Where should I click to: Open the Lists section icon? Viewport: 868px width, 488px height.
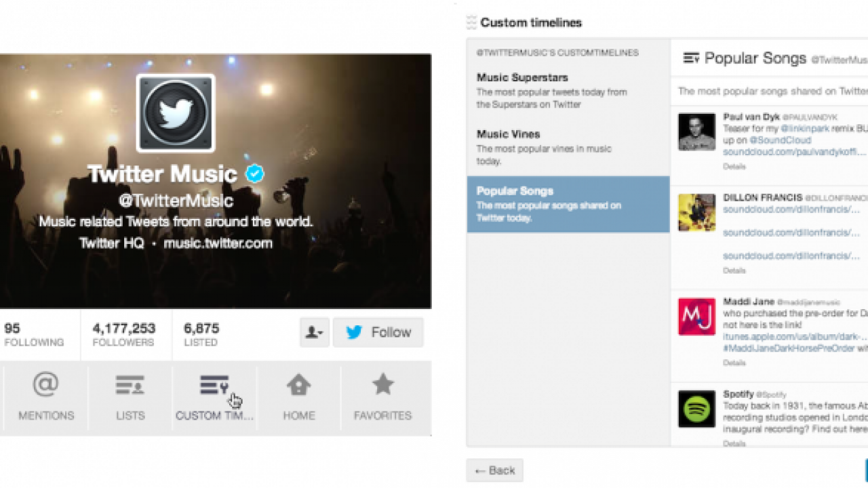point(129,384)
